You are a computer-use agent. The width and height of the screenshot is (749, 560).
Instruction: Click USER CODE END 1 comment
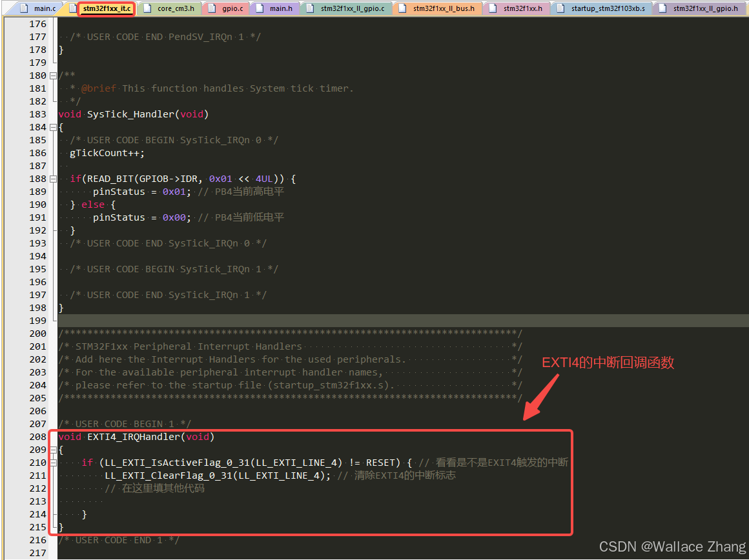point(119,540)
